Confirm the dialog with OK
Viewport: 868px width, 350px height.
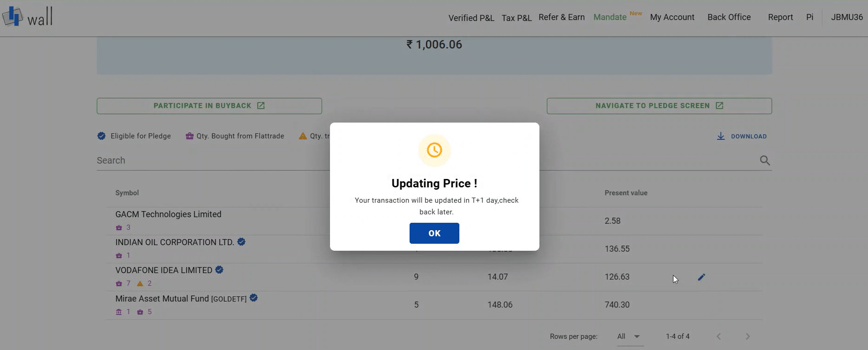click(434, 233)
